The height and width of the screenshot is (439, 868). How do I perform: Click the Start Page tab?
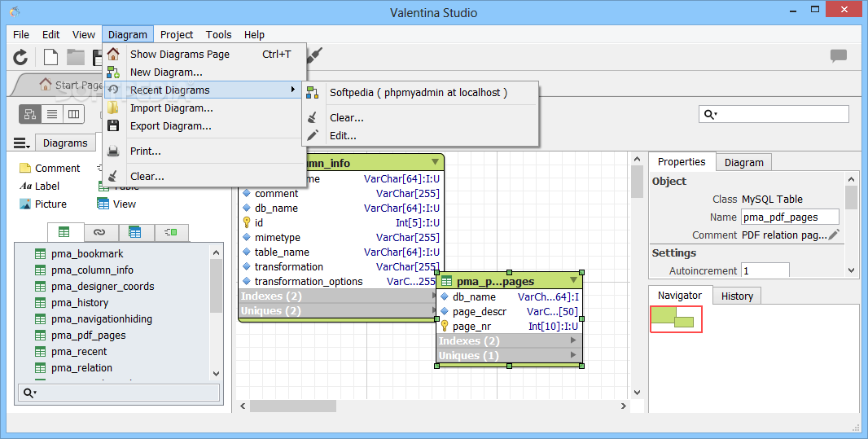point(71,85)
